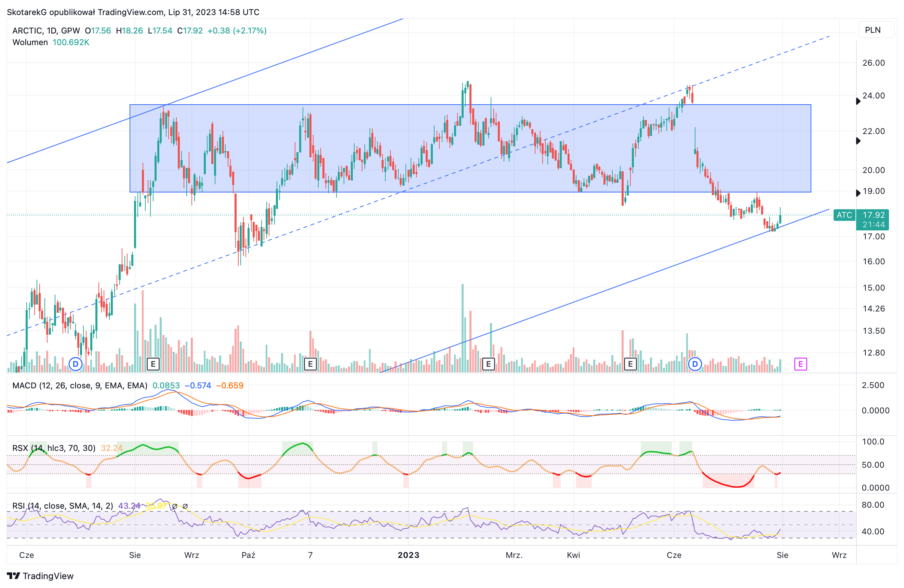Viewport: 904px width, 588px height.
Task: Click the black arrow marker beside 22.00
Action: [858, 141]
